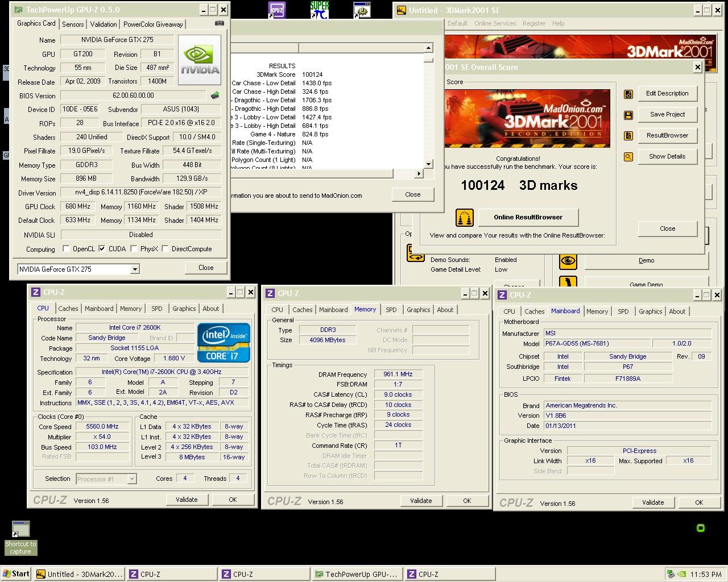Click the Edit Description button
Screen dimensions: 728x582
(667, 93)
